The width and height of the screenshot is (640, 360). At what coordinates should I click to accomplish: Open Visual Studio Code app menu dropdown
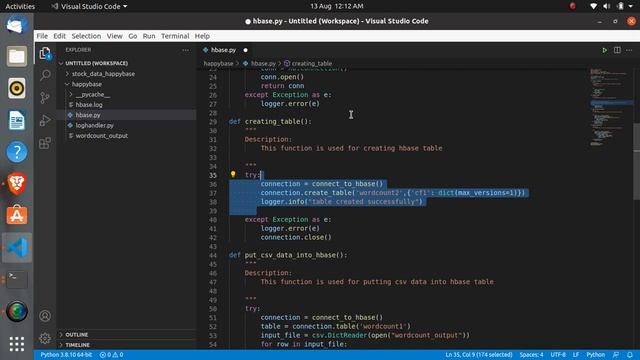[89, 6]
